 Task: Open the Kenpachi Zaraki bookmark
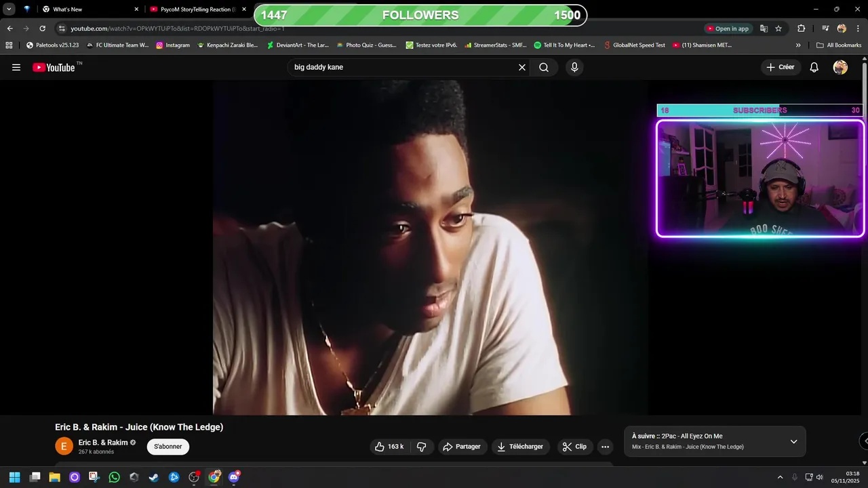click(x=227, y=45)
